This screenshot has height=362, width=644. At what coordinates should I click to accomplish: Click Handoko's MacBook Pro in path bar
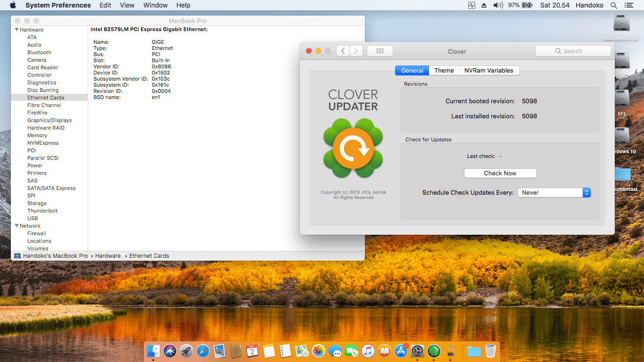(x=51, y=255)
